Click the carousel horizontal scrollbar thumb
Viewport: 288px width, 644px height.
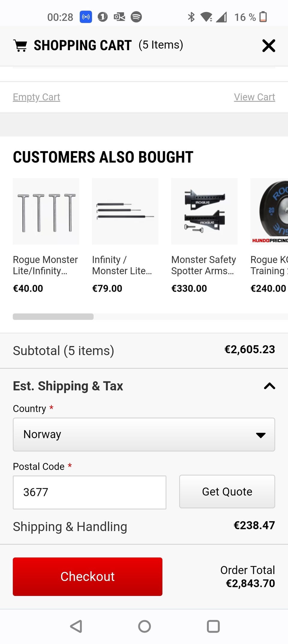pos(53,317)
